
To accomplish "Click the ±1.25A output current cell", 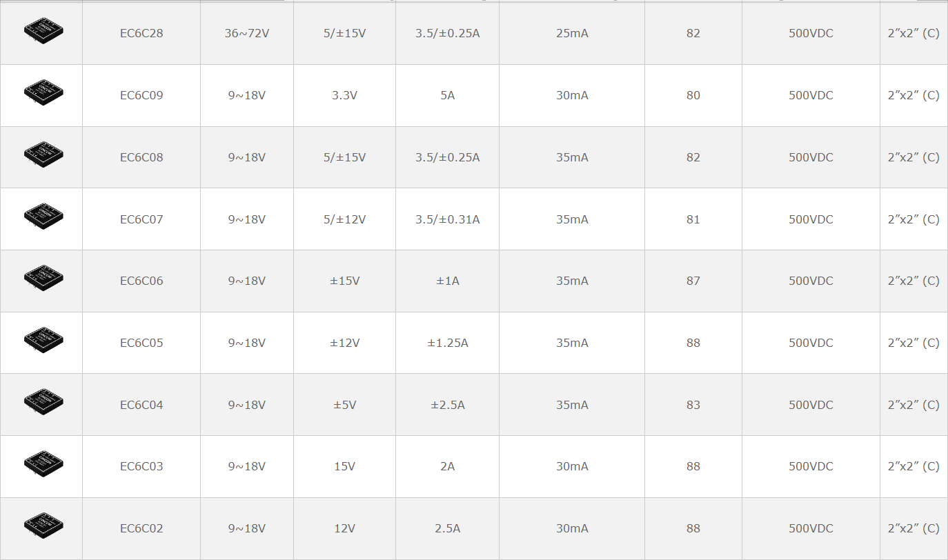I will point(447,343).
